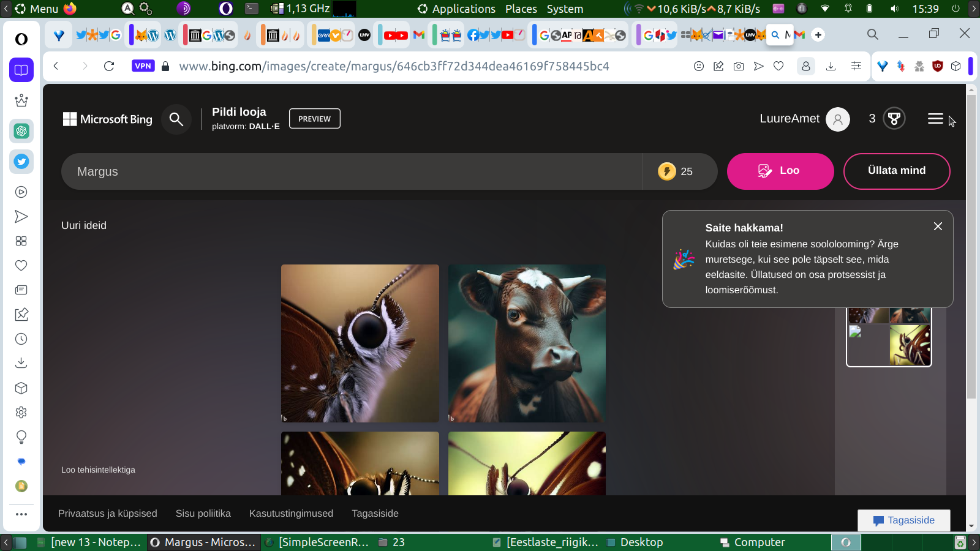Viewport: 980px width, 551px height.
Task: Open the Computer taskbar item
Action: coord(753,542)
